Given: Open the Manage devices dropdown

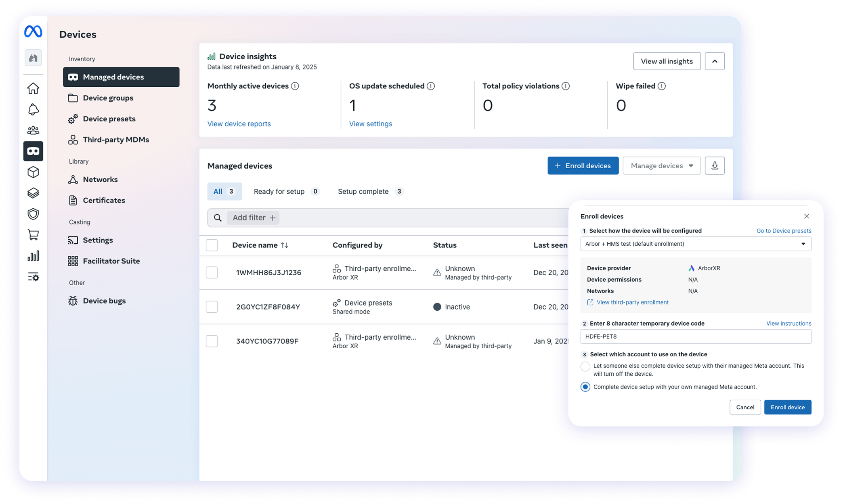Looking at the screenshot, I should 661,165.
